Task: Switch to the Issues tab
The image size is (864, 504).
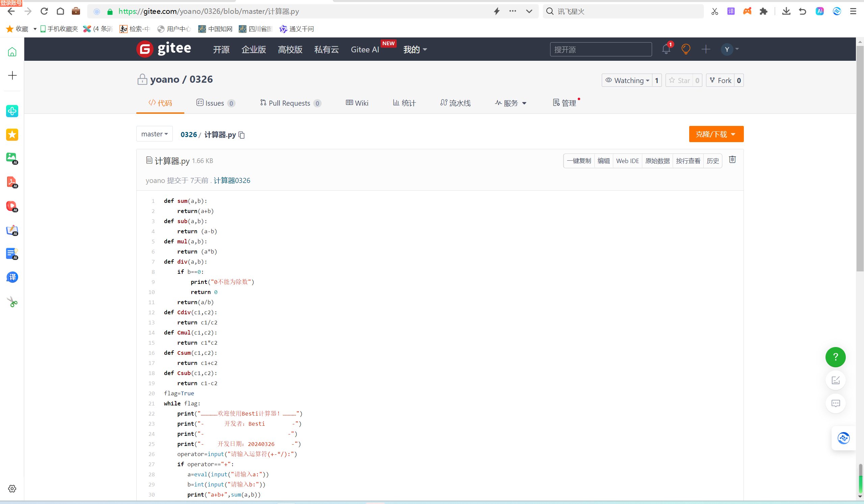Action: [215, 103]
